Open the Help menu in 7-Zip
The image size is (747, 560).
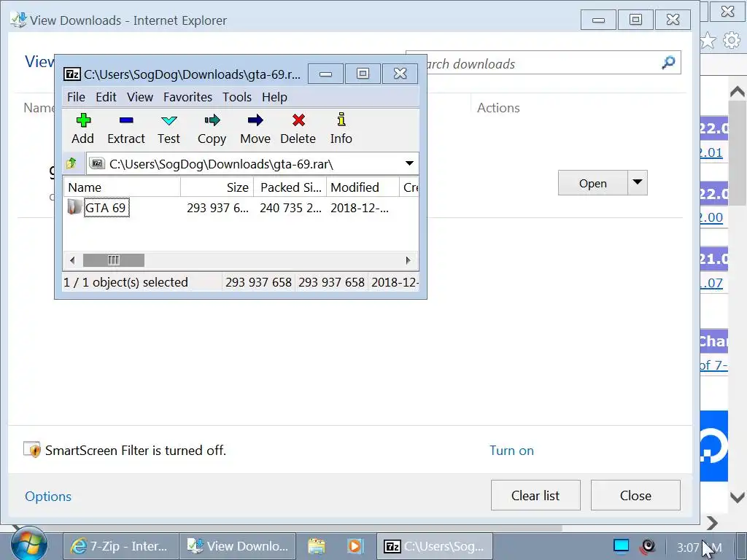(x=274, y=97)
